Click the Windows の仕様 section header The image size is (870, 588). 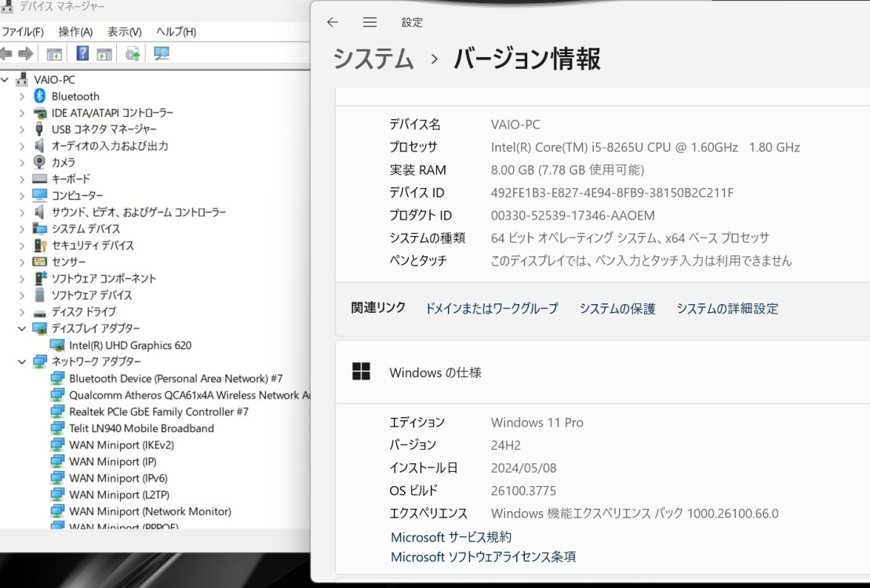tap(602, 372)
